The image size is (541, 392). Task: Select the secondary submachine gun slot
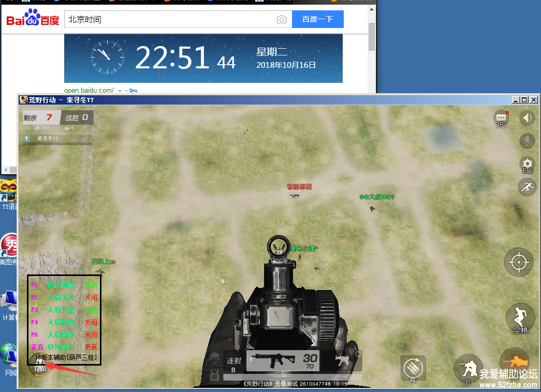(342, 361)
